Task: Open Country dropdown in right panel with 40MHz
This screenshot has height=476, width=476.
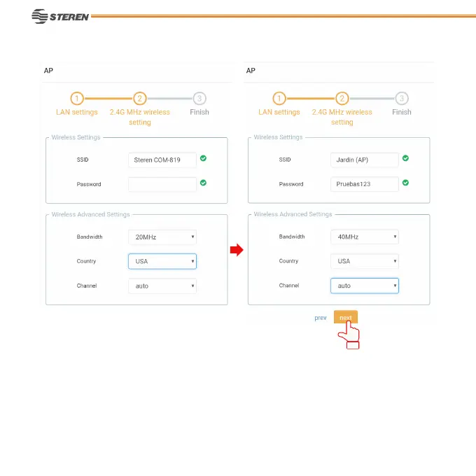Action: click(365, 261)
